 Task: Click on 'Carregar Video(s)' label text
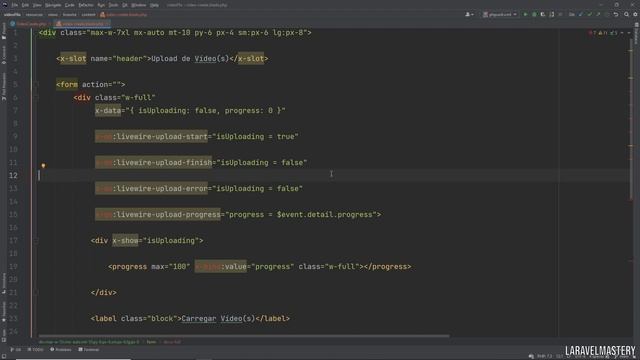pyautogui.click(x=218, y=319)
